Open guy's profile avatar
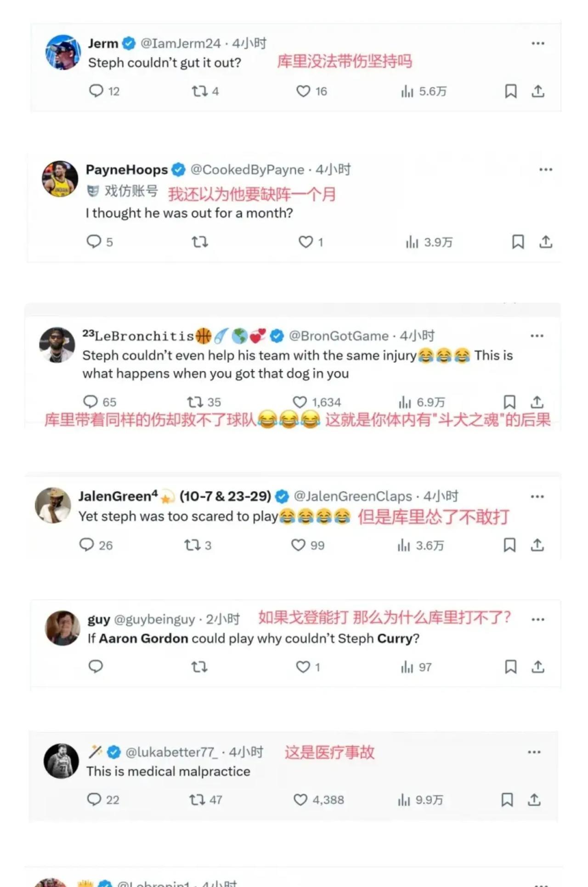This screenshot has width=588, height=887. (62, 628)
